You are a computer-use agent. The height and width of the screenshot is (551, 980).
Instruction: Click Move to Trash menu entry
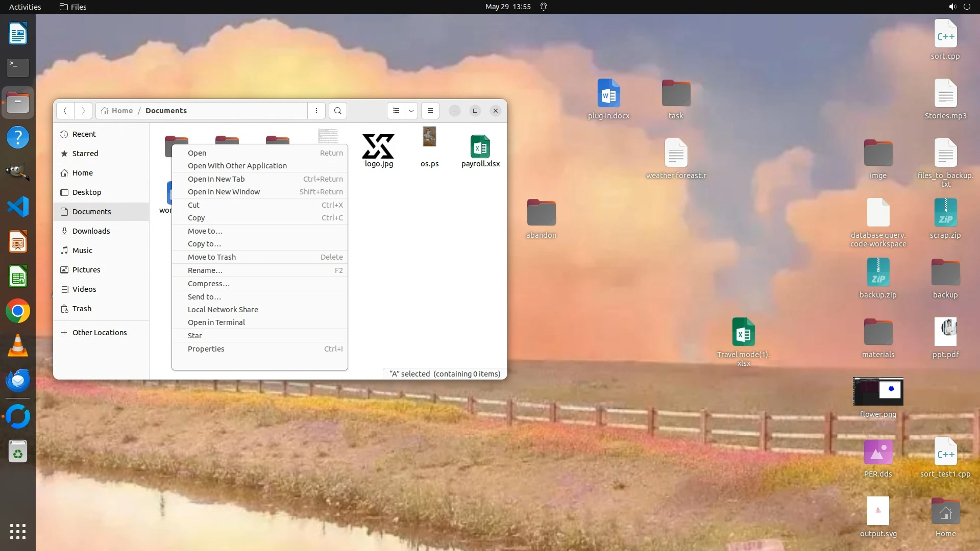click(x=212, y=257)
